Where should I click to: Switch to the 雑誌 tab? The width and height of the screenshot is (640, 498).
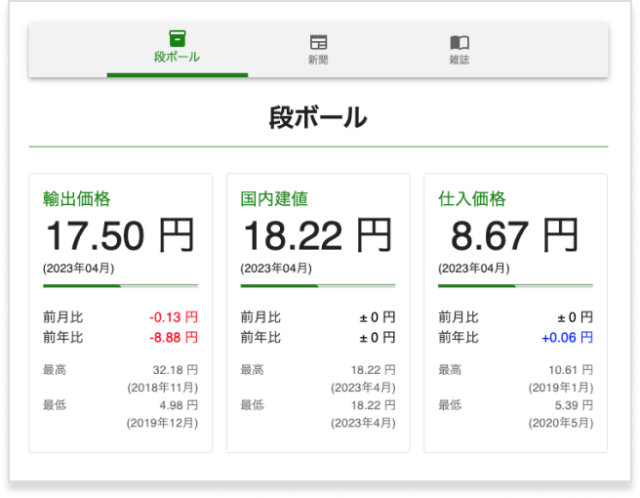pyautogui.click(x=459, y=59)
